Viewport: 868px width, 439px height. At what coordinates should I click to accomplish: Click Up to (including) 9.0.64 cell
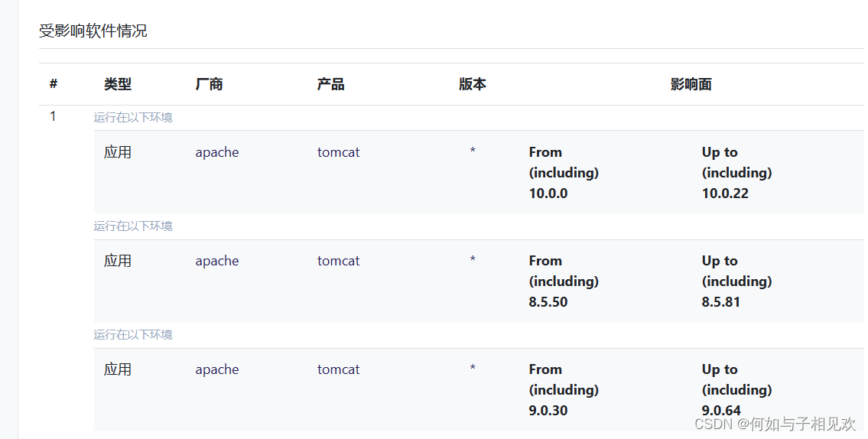pyautogui.click(x=736, y=390)
